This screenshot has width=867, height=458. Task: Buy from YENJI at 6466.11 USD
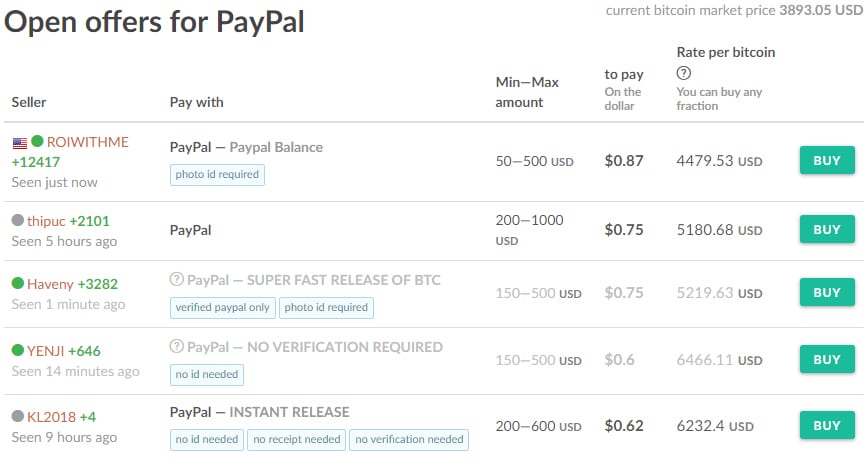pos(826,359)
